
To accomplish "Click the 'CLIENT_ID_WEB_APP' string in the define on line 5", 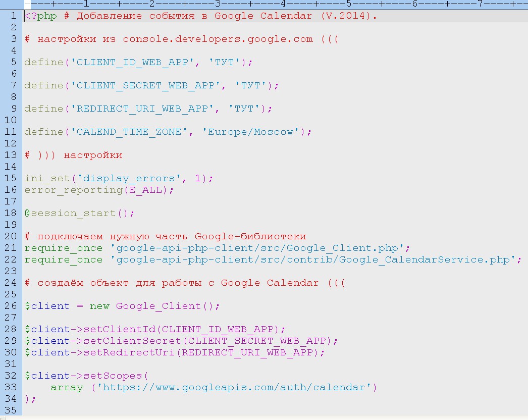I will coord(132,62).
